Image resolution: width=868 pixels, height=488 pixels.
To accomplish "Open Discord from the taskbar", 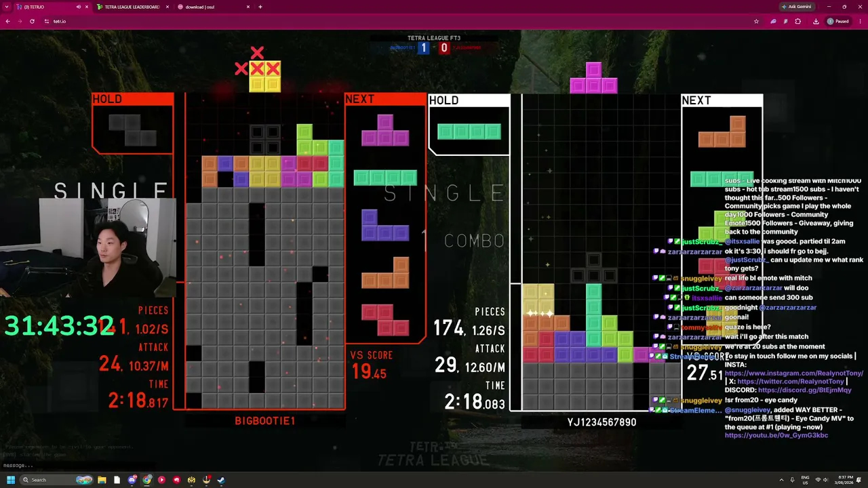I will tap(132, 480).
